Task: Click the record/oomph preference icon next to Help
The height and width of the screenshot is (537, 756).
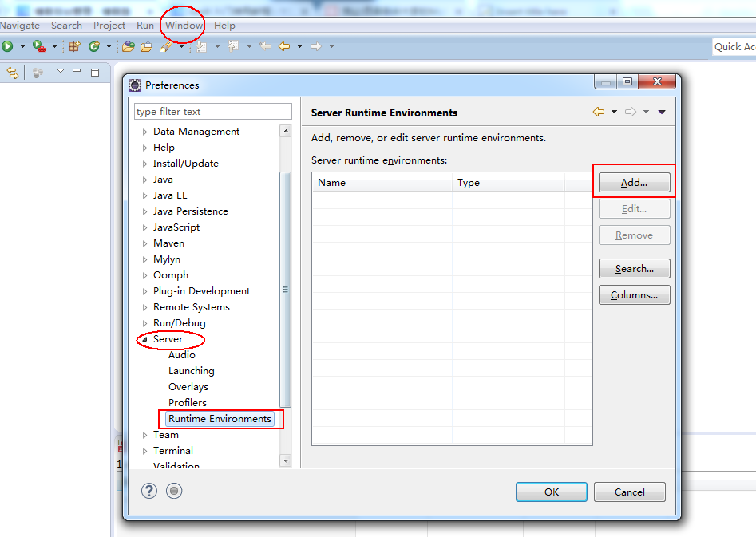Action: [174, 491]
